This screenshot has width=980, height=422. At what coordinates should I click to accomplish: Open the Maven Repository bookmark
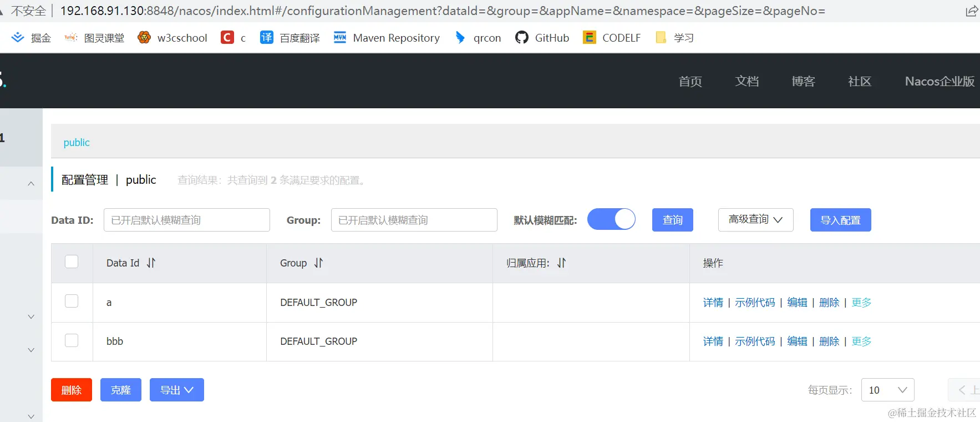pos(387,38)
